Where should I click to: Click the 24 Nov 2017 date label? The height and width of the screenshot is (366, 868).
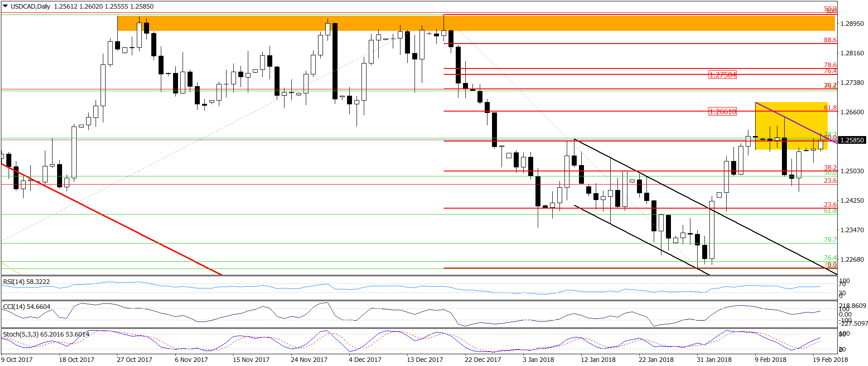coord(309,360)
